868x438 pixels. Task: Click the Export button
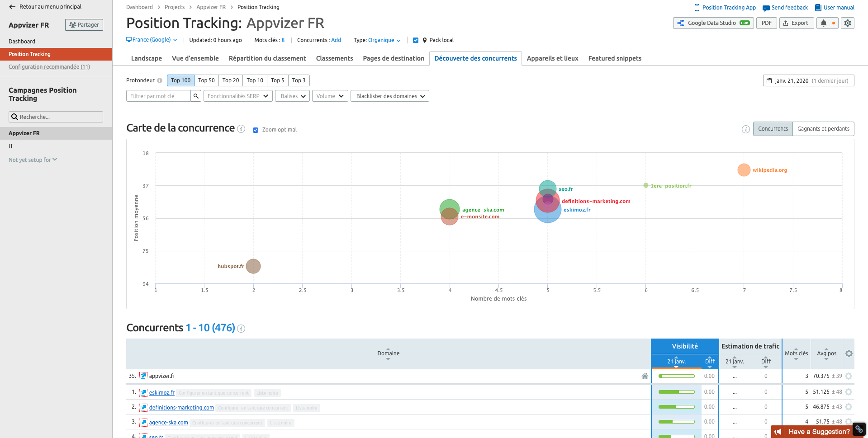coord(797,23)
